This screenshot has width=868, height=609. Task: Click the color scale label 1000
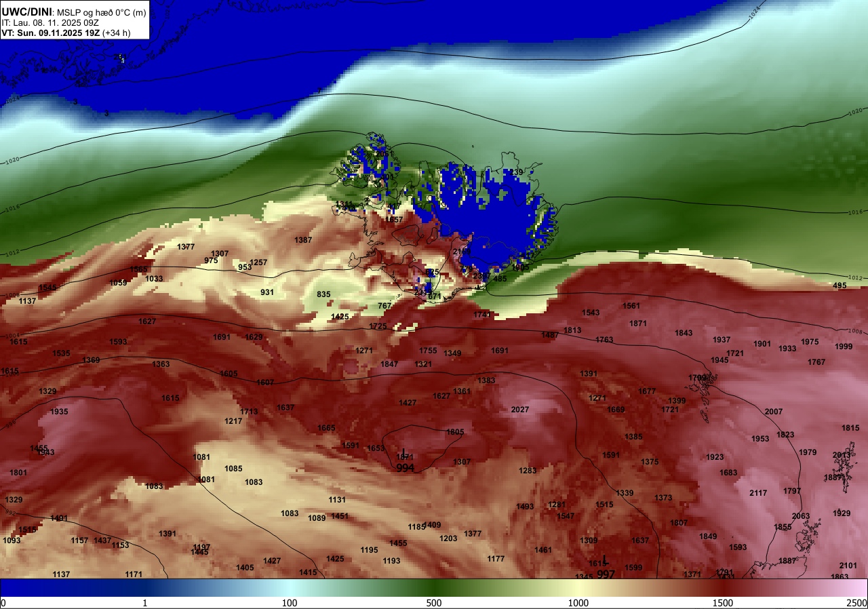click(578, 603)
